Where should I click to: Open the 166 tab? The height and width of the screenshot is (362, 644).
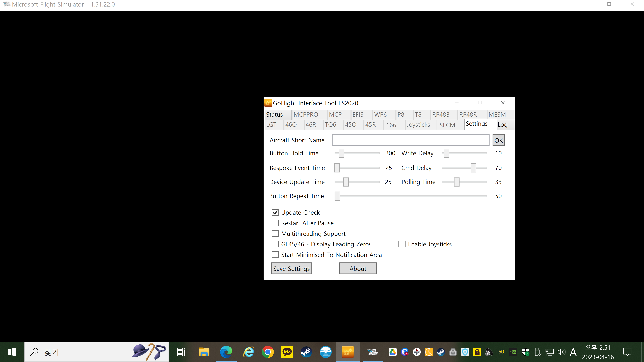[x=394, y=125]
